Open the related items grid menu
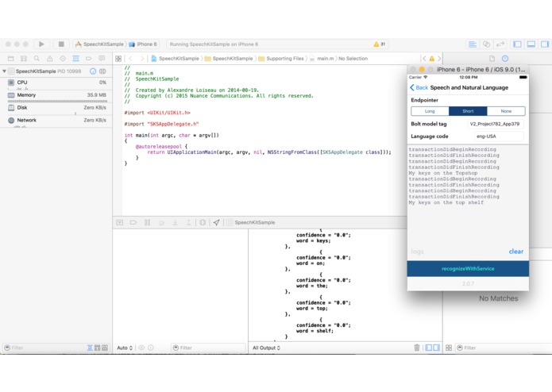552x392 pixels. [x=118, y=59]
